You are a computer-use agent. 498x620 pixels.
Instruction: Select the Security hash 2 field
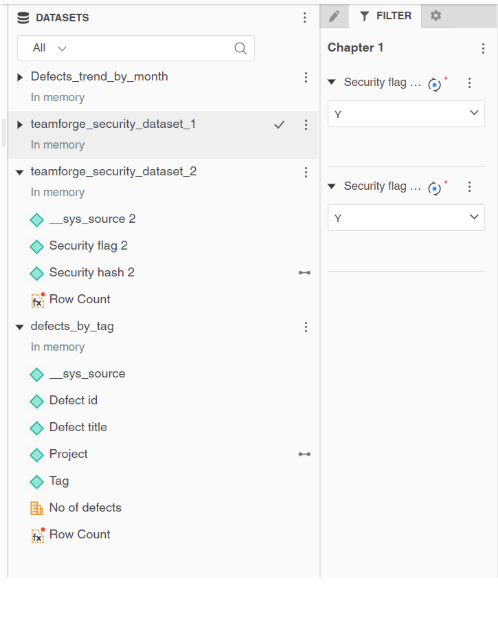(x=92, y=272)
